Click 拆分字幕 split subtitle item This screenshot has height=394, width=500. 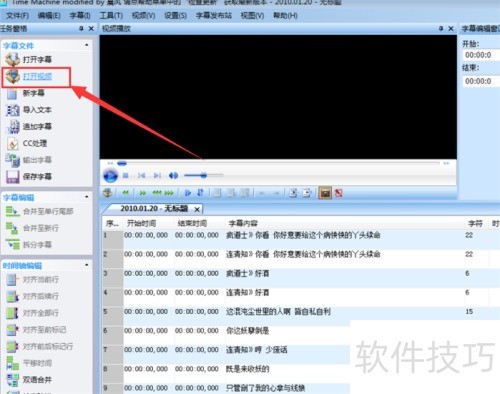(37, 245)
